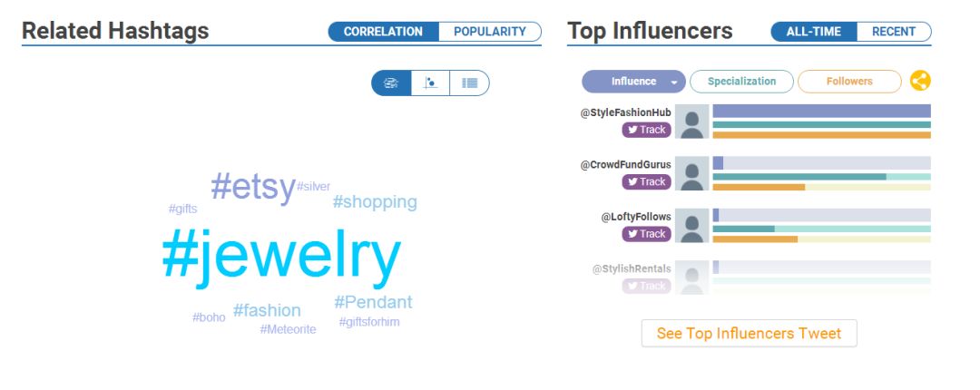
Task: Select the Followers tab
Action: [x=848, y=82]
